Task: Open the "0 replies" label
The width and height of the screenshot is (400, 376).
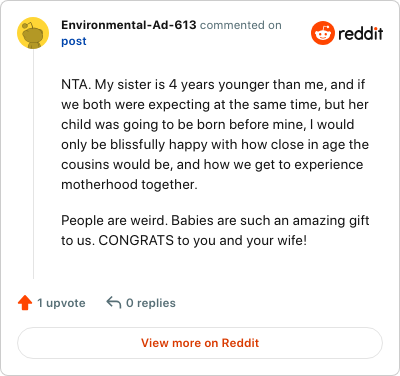Action: pyautogui.click(x=151, y=303)
